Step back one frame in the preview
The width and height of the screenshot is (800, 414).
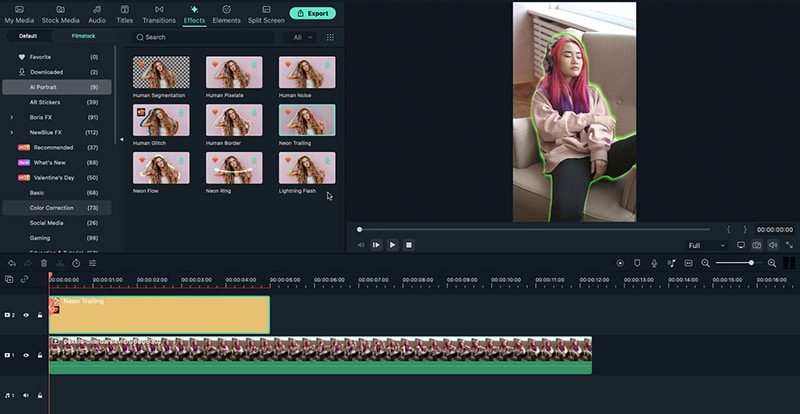[361, 245]
